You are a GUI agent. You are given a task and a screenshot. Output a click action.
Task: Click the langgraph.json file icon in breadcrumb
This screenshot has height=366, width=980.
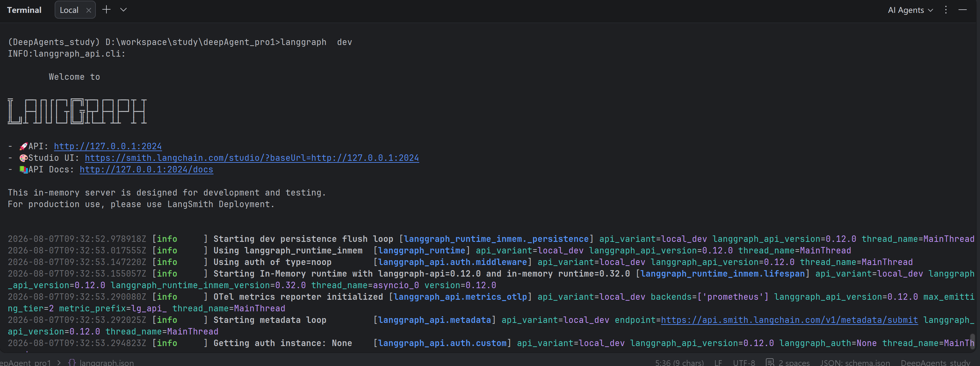tap(72, 362)
